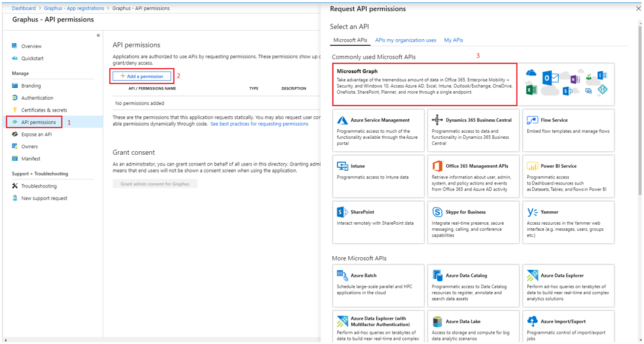The image size is (644, 344).
Task: Go to Dashboard breadcrumb
Action: click(24, 8)
